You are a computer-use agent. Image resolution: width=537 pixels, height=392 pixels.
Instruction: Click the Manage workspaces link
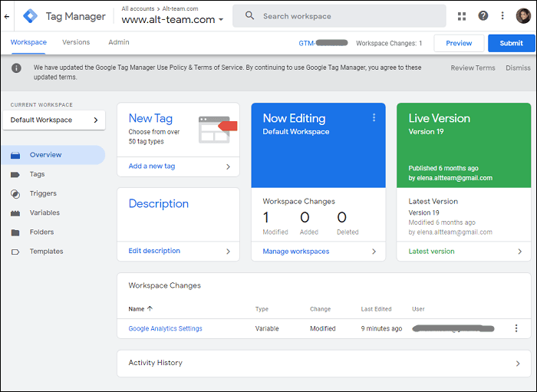pos(296,252)
